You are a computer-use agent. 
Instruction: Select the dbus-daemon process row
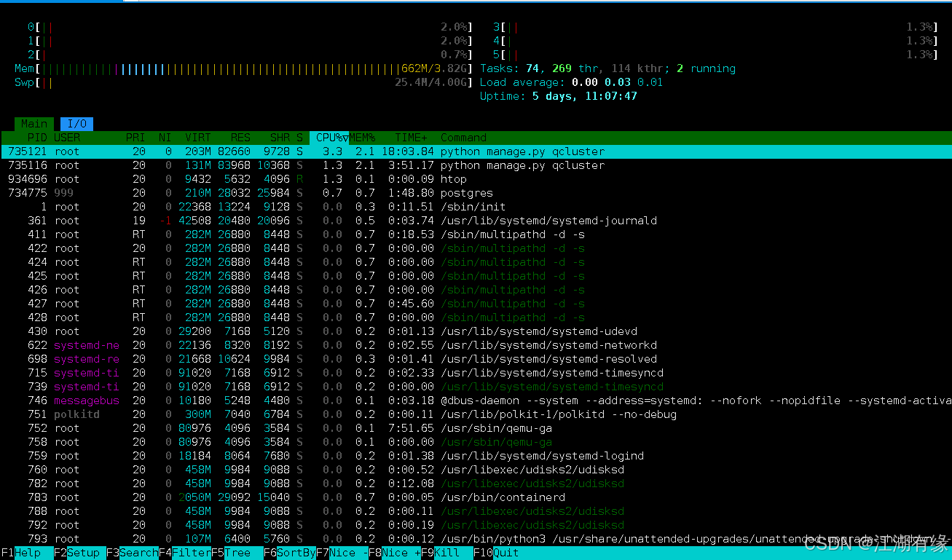coord(476,401)
